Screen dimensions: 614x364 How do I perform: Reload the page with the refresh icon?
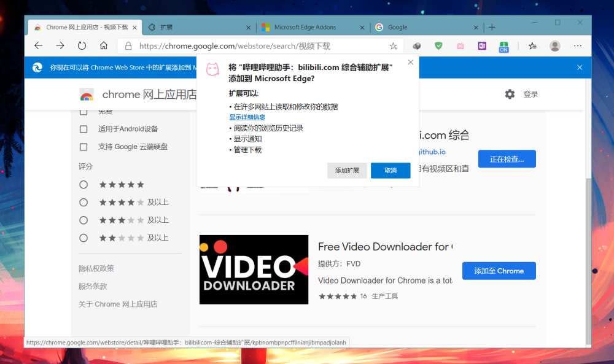82,46
